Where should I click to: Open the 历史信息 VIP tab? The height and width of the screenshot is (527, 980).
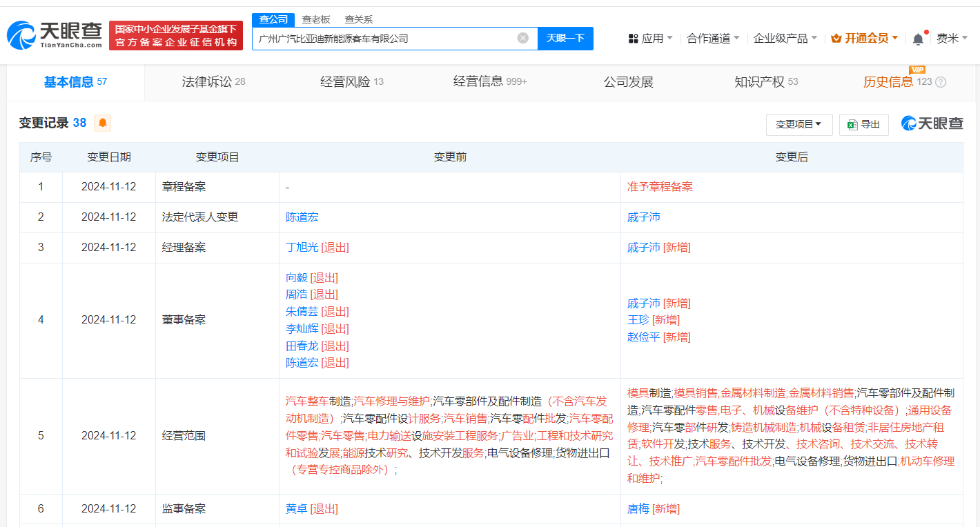[897, 82]
